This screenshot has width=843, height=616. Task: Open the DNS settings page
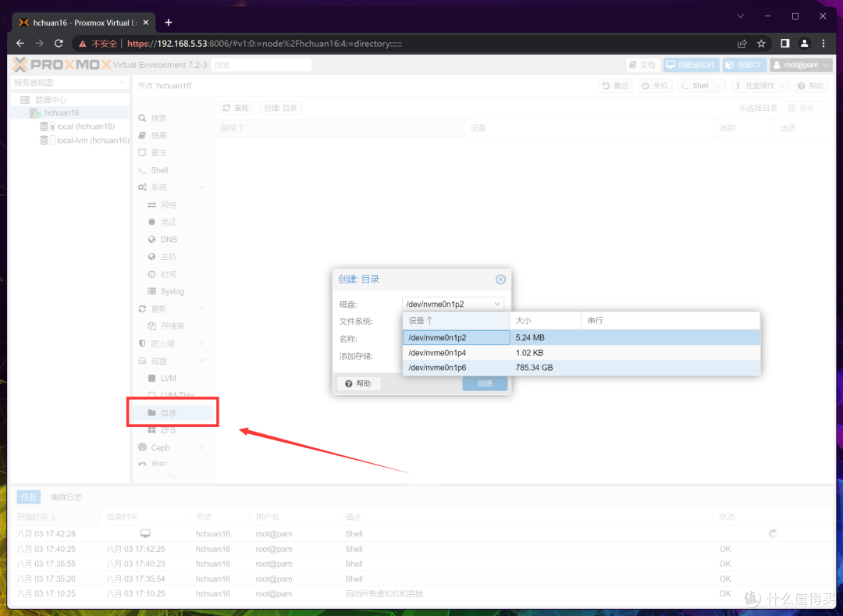pos(169,240)
